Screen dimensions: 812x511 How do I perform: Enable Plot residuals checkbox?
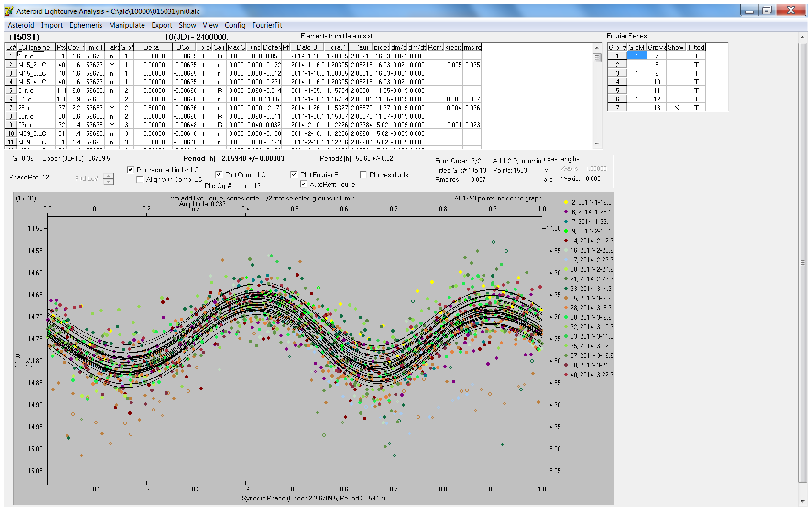point(363,175)
